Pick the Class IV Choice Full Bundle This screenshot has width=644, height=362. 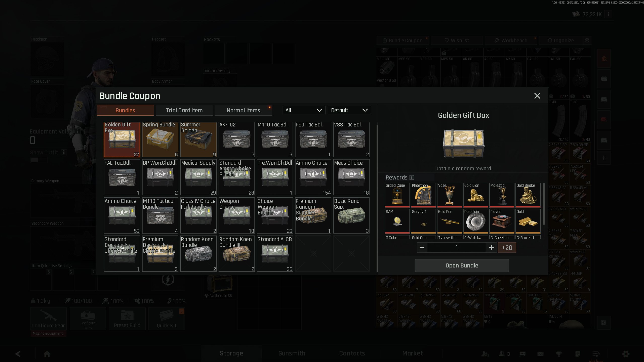pyautogui.click(x=198, y=215)
